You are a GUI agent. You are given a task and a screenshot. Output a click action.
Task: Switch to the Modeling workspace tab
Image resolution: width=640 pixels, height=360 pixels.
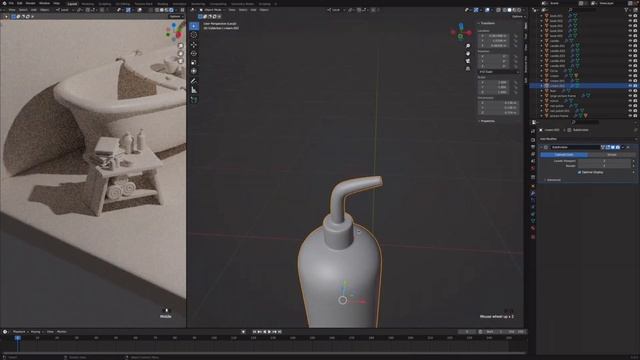[x=87, y=4]
